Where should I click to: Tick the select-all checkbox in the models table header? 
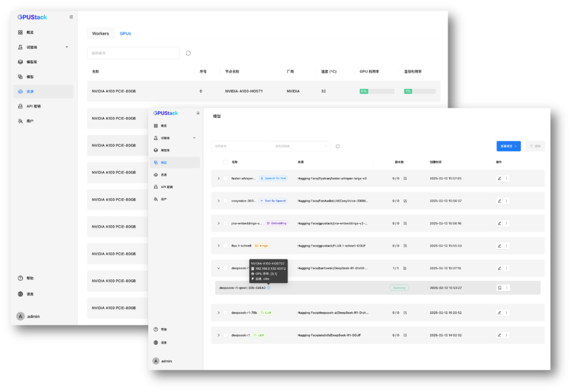click(x=226, y=162)
